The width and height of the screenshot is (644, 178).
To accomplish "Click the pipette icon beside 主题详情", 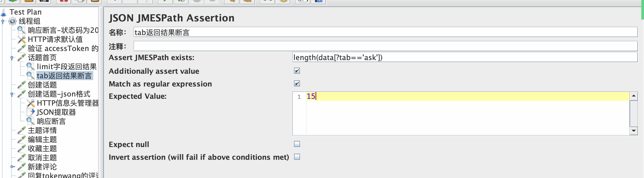I will pyautogui.click(x=22, y=130).
